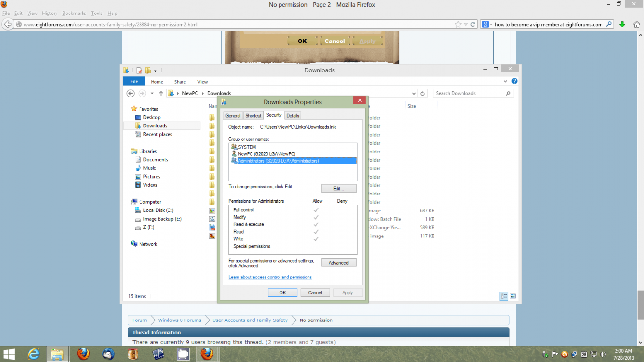Open Learn about access control and permissions link
Image resolution: width=644 pixels, height=362 pixels.
point(270,277)
